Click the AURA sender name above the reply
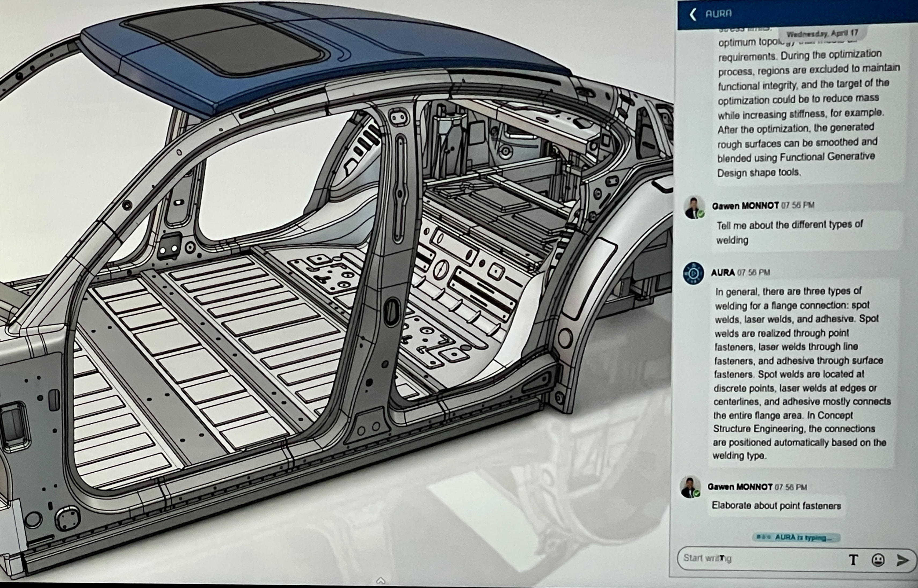Screen dimensions: 918x588 (723, 273)
